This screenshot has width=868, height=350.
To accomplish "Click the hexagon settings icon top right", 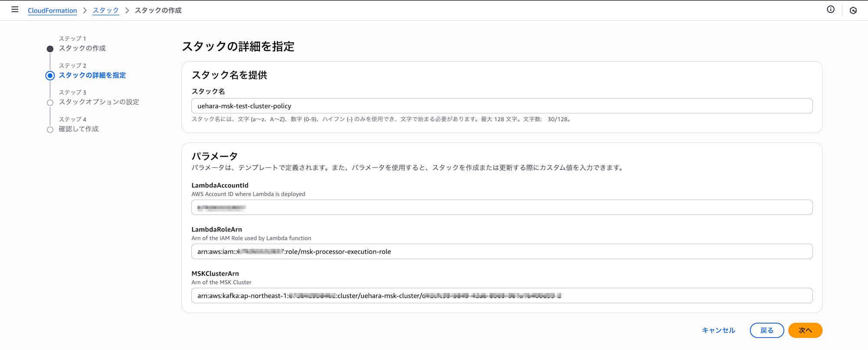I will click(x=853, y=10).
